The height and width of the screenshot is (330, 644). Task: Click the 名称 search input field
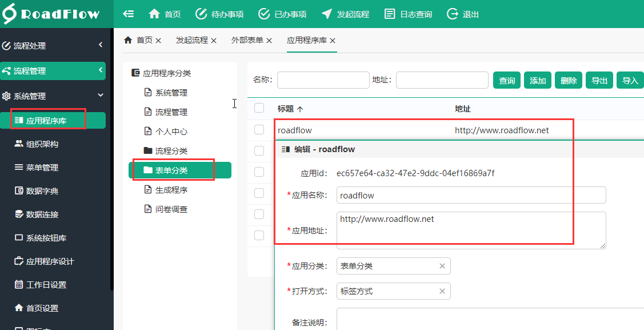(x=323, y=79)
